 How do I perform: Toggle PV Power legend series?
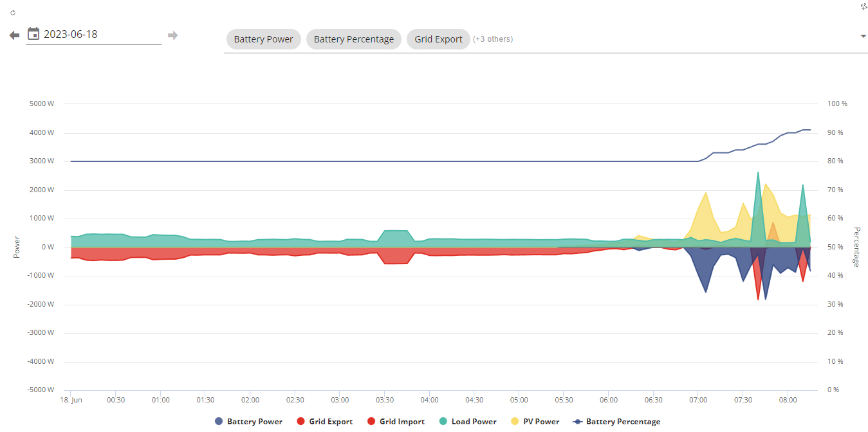[534, 422]
